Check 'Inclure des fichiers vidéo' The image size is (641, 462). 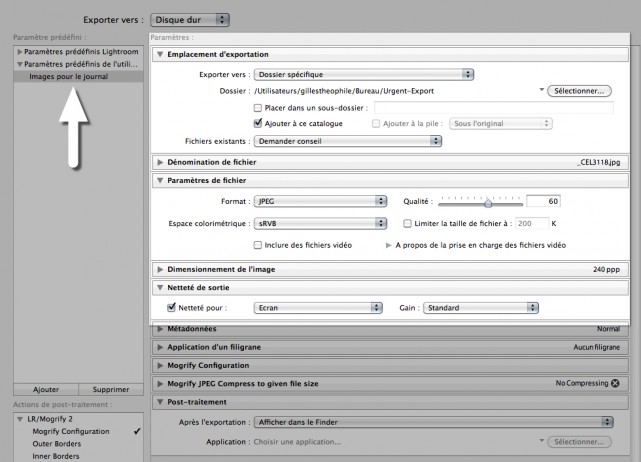pos(258,245)
